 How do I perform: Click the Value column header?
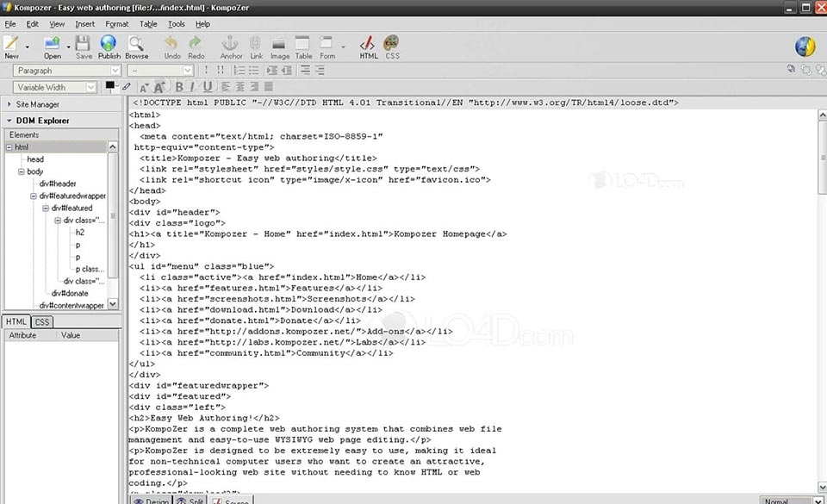point(88,335)
